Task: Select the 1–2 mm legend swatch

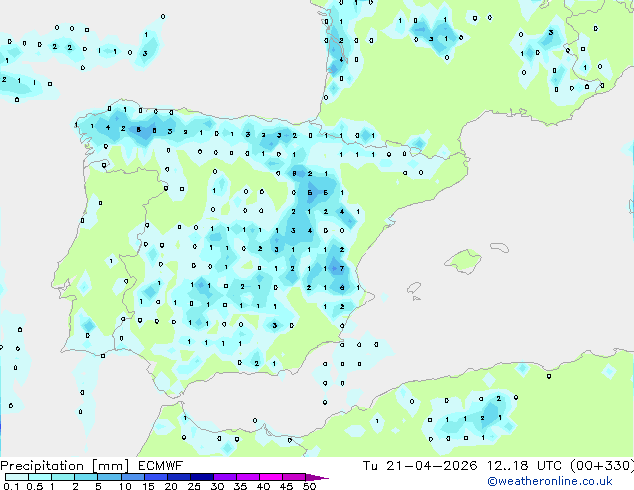Action: click(63, 477)
